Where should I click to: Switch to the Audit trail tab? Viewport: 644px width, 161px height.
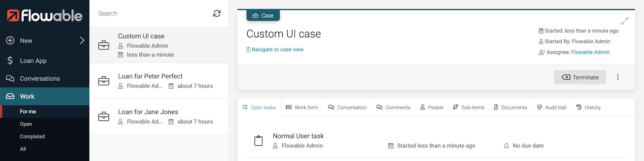551,107
